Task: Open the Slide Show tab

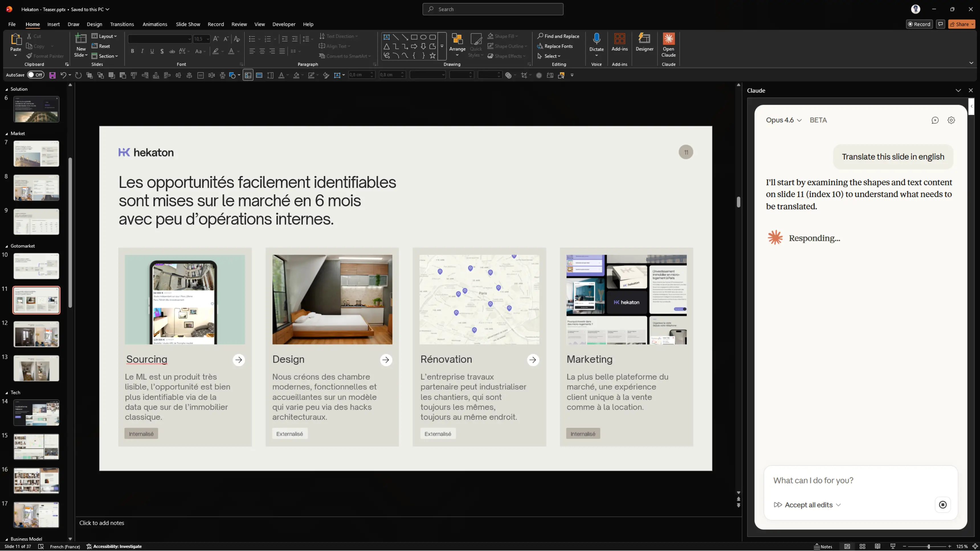Action: tap(187, 24)
